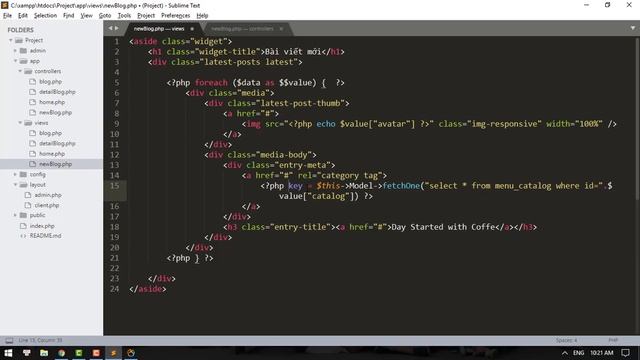Change indentation via Spaces: 4

click(566, 340)
